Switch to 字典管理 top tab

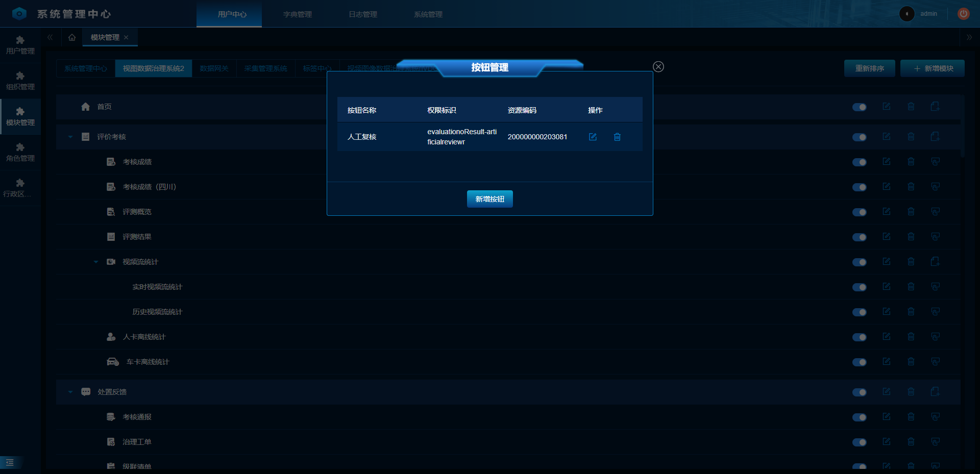tap(297, 14)
